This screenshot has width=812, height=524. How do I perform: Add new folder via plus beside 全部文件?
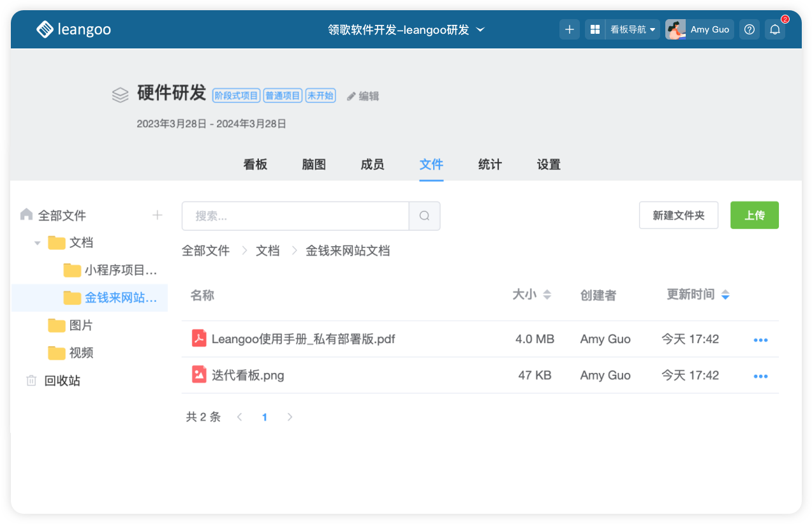[x=158, y=215]
